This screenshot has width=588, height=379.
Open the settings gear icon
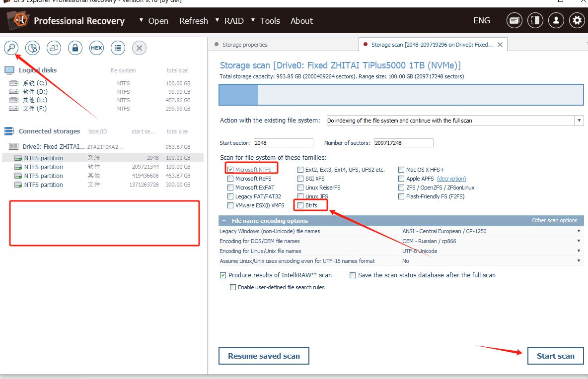pos(577,20)
